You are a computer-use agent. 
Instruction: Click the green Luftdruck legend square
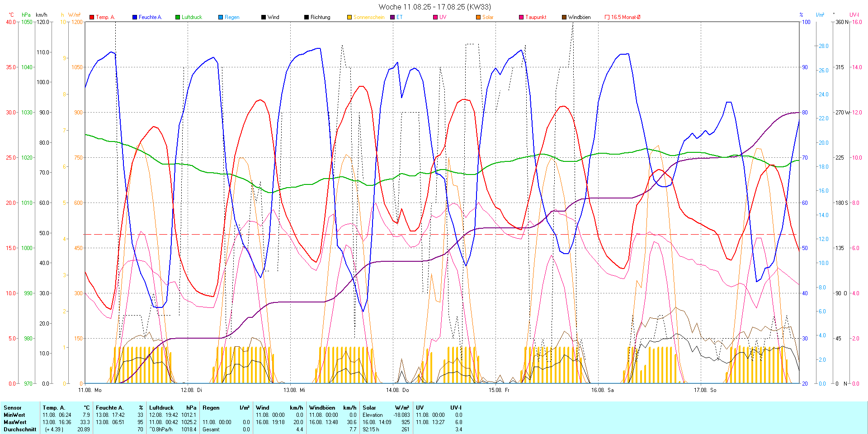coord(178,17)
